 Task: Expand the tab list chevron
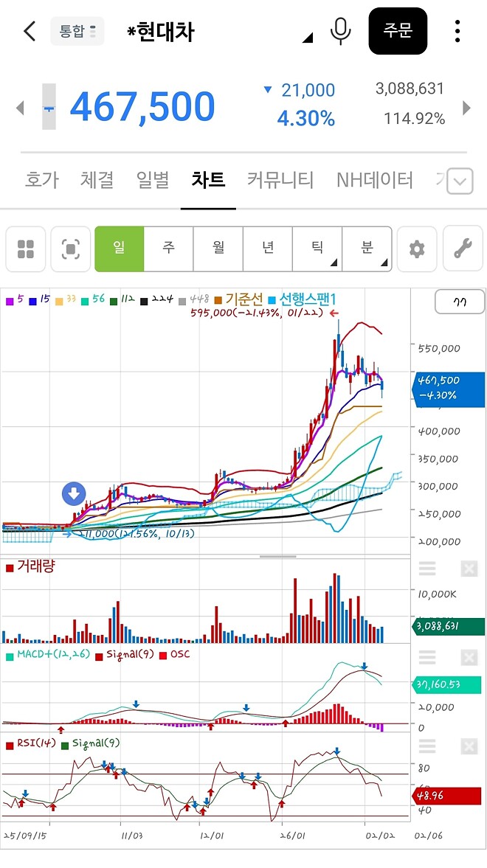click(x=460, y=181)
